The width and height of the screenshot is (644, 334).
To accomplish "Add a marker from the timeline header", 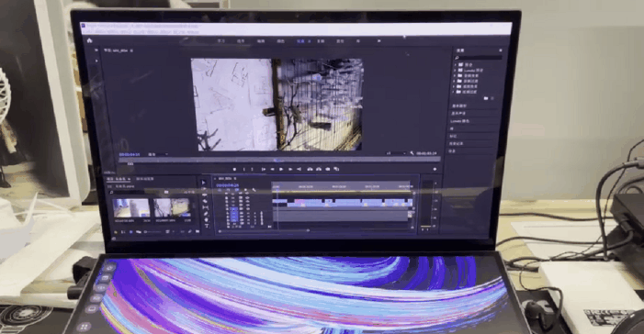I will tap(245, 190).
